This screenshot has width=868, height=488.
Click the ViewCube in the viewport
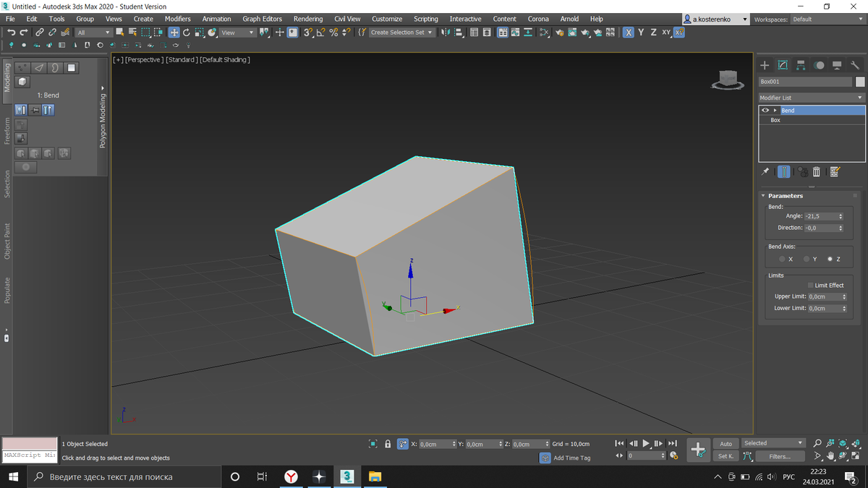point(728,80)
